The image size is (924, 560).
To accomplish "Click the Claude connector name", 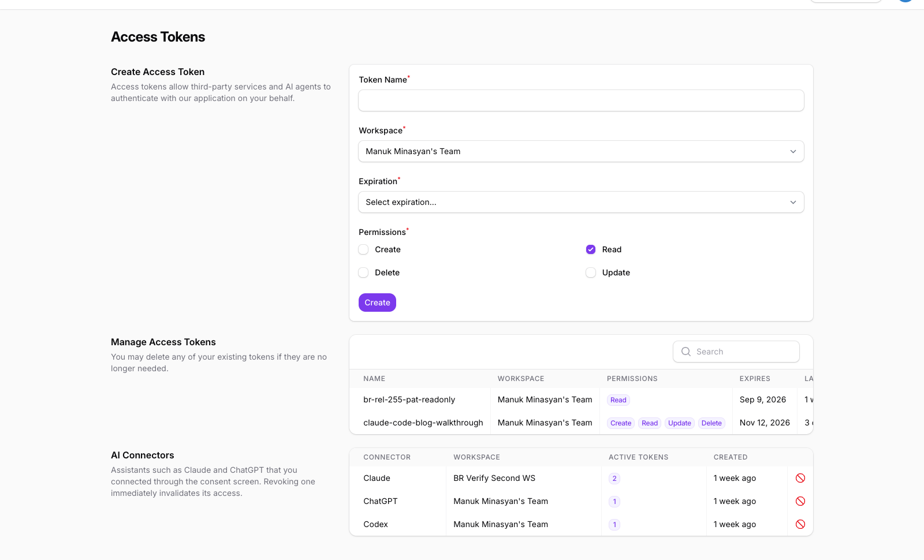I will click(377, 478).
